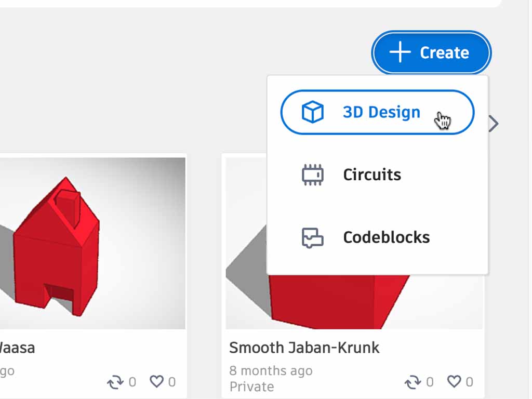The image size is (532, 399).
Task: Click the chip icon next to Circuits
Action: pos(313,175)
